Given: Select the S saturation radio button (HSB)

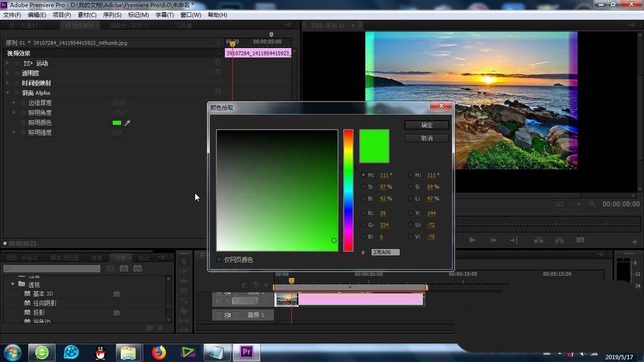Looking at the screenshot, I should click(363, 187).
